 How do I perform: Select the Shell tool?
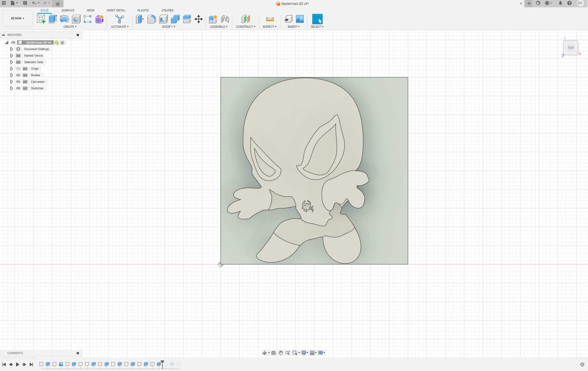163,19
